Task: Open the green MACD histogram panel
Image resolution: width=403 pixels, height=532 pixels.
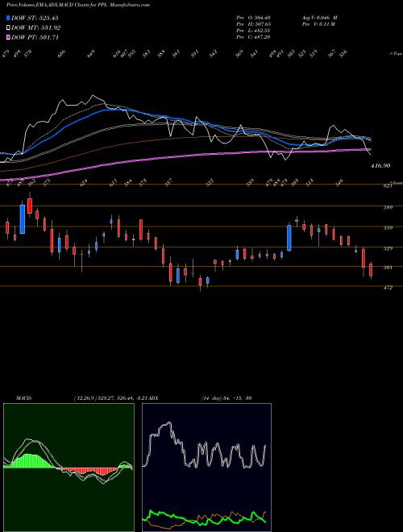Action: point(69,468)
